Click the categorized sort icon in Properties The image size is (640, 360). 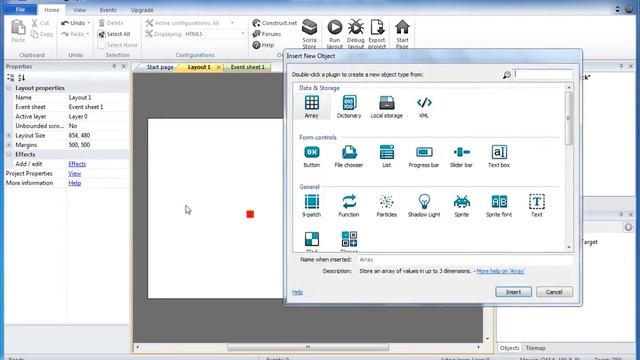pyautogui.click(x=11, y=78)
